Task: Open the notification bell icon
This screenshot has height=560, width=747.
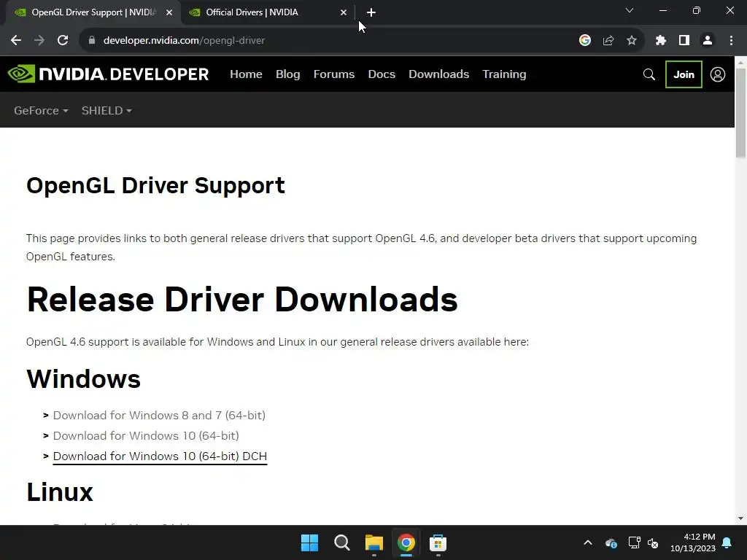Action: pyautogui.click(x=727, y=542)
